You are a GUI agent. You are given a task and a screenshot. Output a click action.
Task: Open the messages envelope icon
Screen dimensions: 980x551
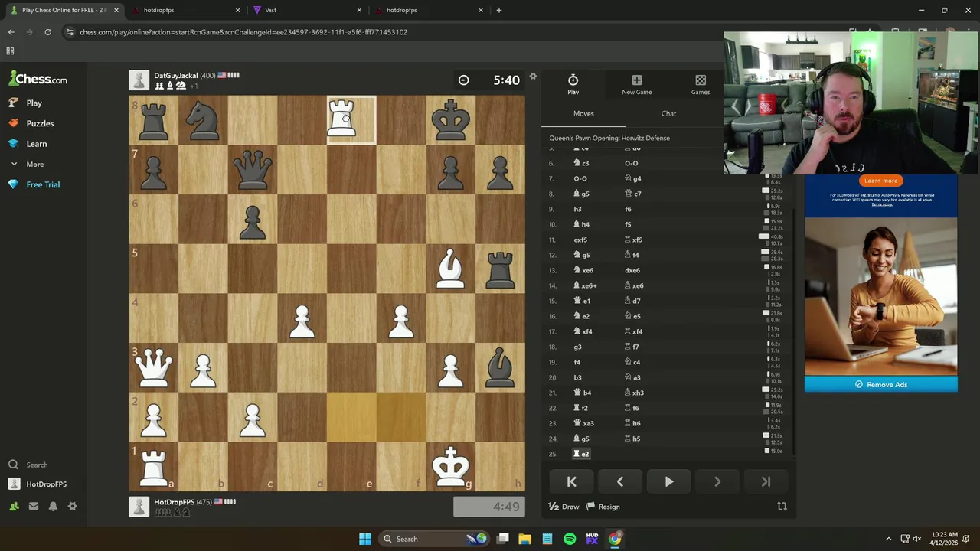click(x=34, y=506)
